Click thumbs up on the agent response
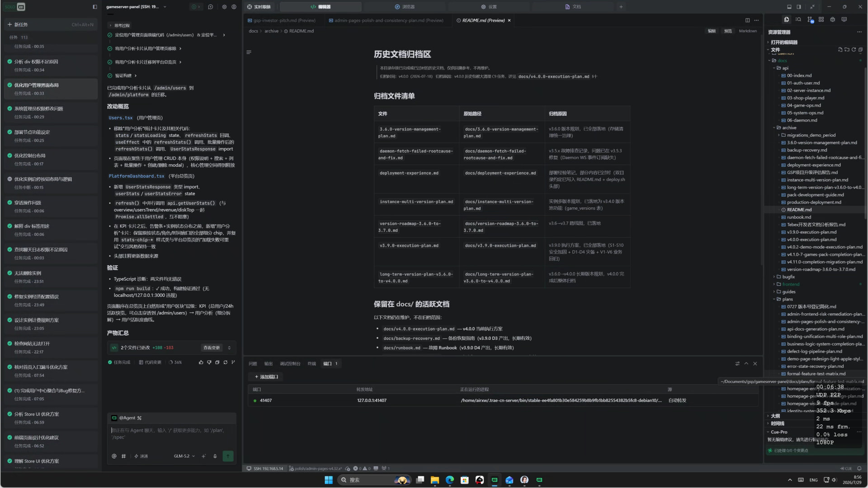868x488 pixels. (201, 362)
